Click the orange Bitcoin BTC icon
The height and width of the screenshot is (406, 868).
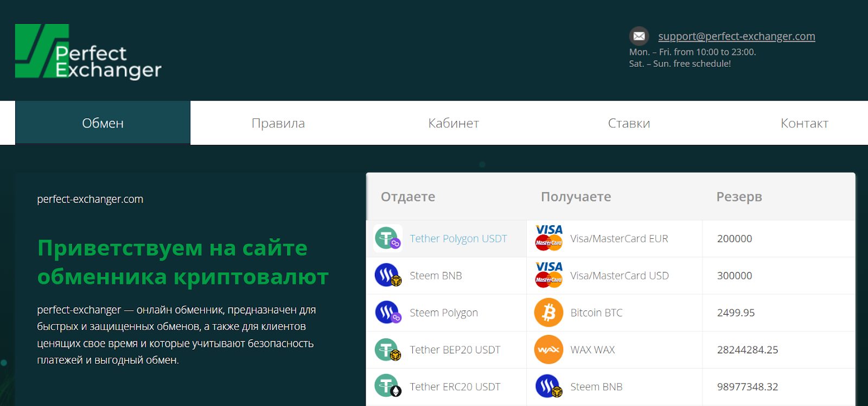coord(548,313)
